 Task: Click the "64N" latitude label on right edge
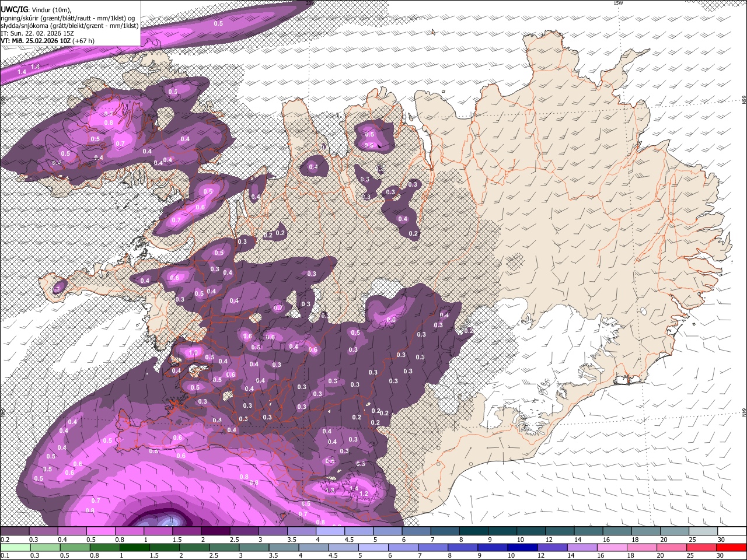tap(744, 412)
